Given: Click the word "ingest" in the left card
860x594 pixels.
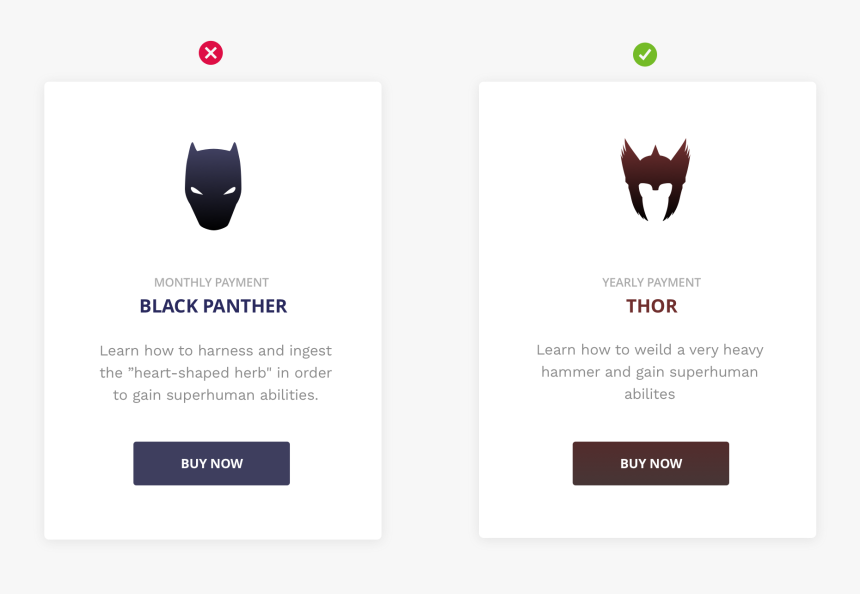Looking at the screenshot, I should 308,351.
